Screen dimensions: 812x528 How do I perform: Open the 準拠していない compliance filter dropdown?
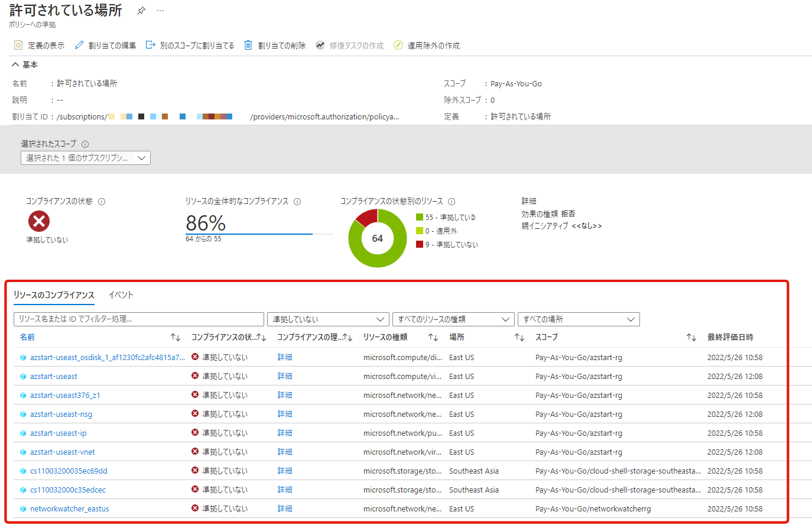[x=328, y=319]
